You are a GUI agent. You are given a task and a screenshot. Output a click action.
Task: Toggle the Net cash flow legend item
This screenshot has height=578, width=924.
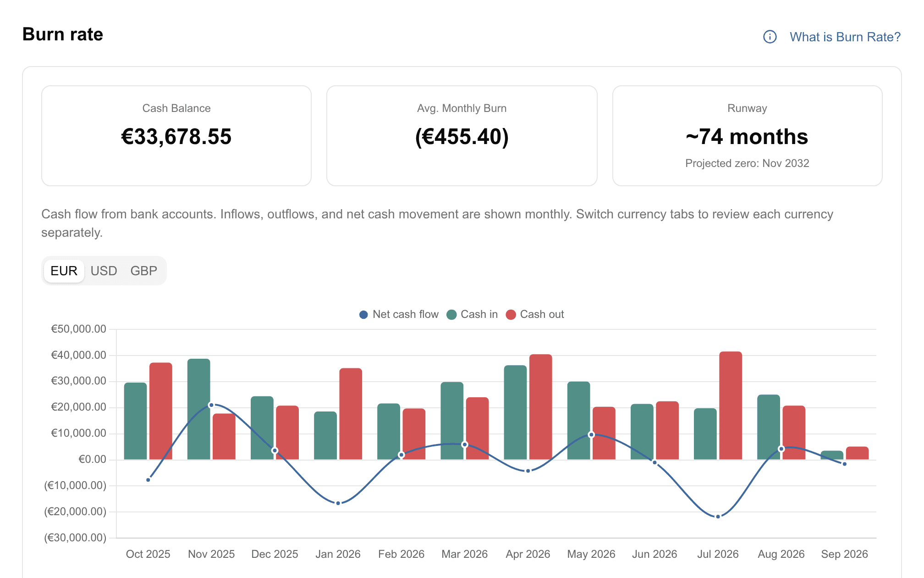click(399, 314)
